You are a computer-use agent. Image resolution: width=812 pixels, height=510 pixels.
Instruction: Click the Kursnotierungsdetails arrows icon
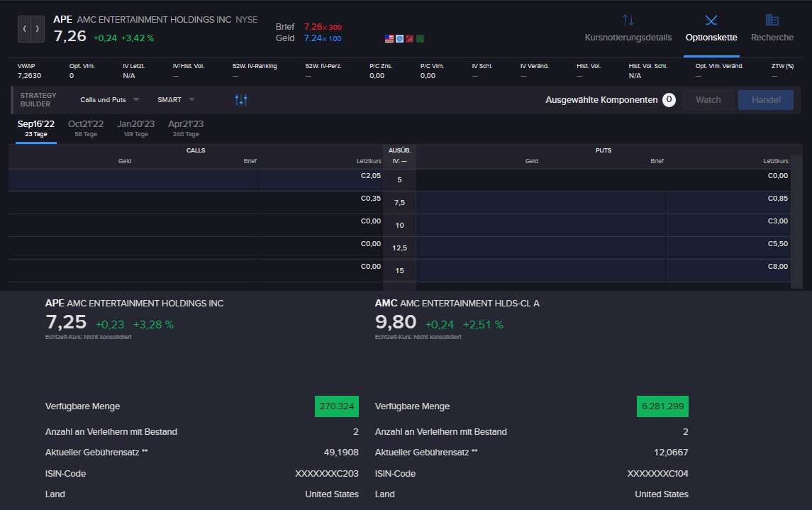tap(628, 20)
